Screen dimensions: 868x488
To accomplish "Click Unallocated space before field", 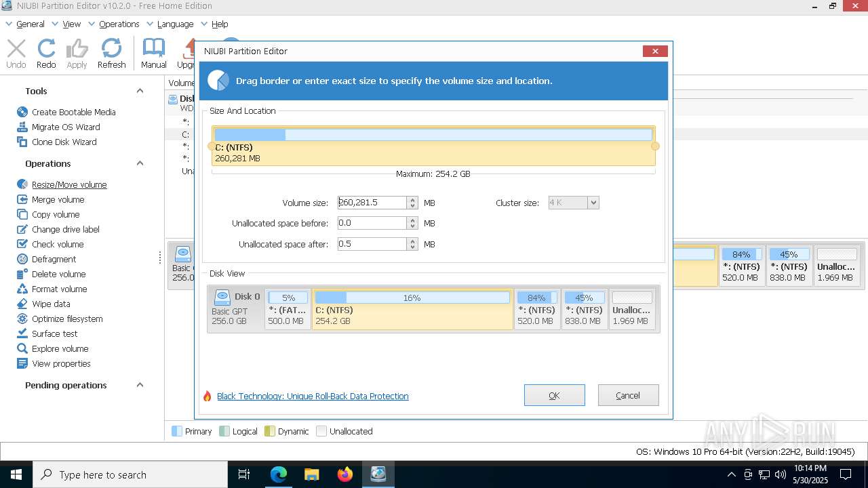I will point(372,223).
